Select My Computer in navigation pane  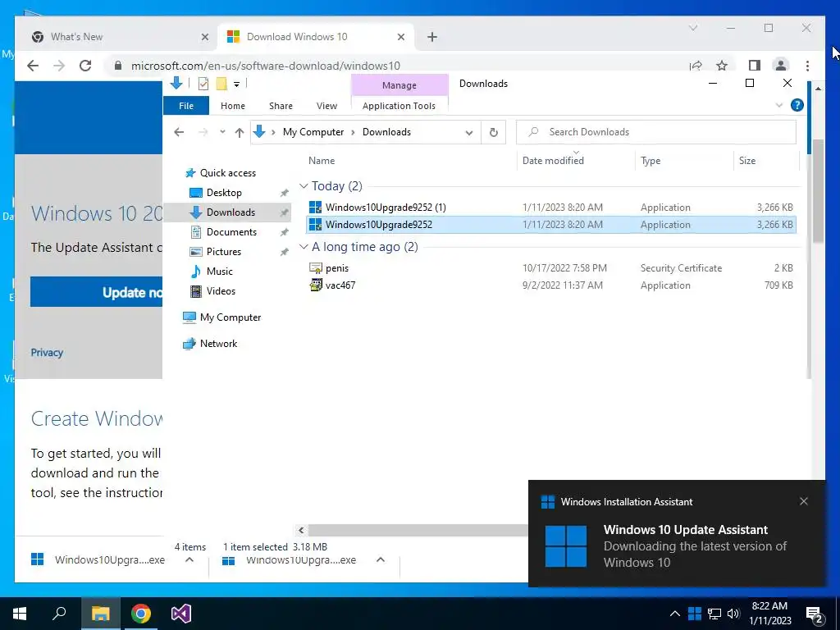231,317
